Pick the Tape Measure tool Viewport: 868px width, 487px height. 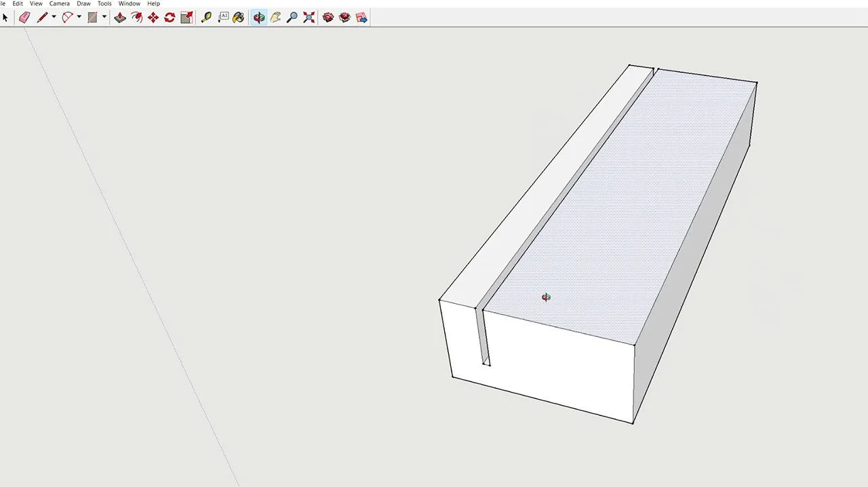click(206, 18)
